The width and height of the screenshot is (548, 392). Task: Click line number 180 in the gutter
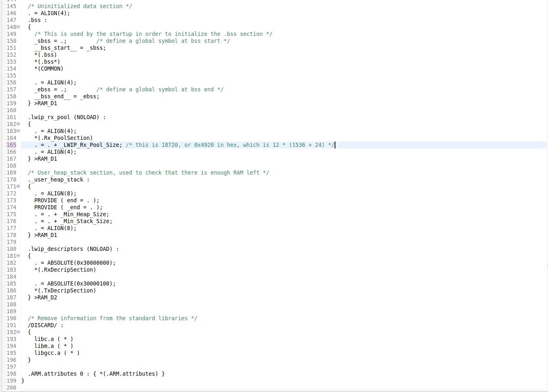coord(11,249)
